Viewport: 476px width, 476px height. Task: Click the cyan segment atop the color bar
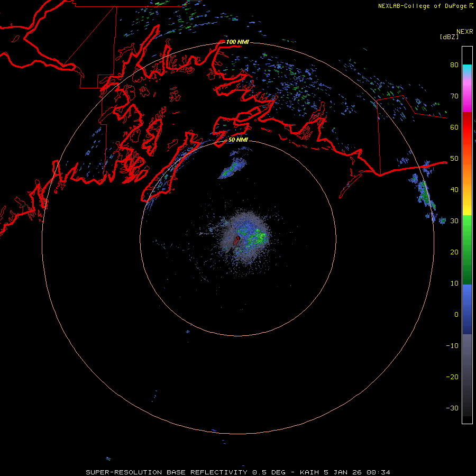[x=467, y=69]
